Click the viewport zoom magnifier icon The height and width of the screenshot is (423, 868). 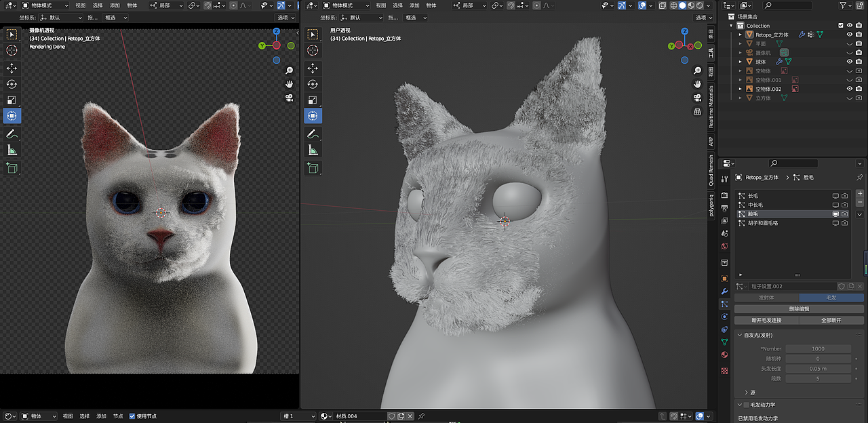(289, 69)
